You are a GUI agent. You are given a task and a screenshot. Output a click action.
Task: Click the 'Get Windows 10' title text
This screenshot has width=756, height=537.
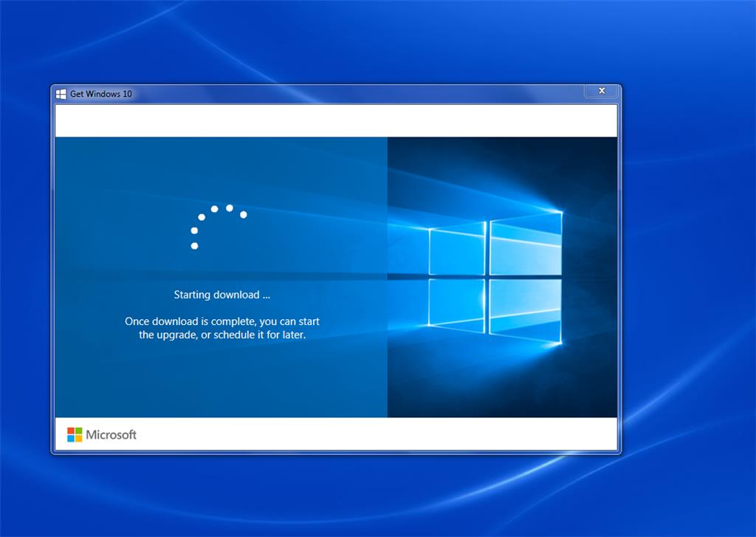click(x=100, y=94)
